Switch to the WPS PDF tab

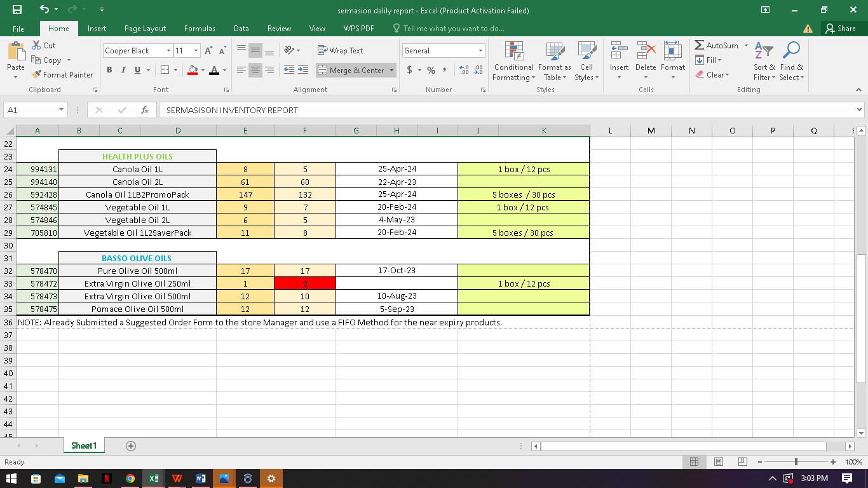tap(359, 29)
